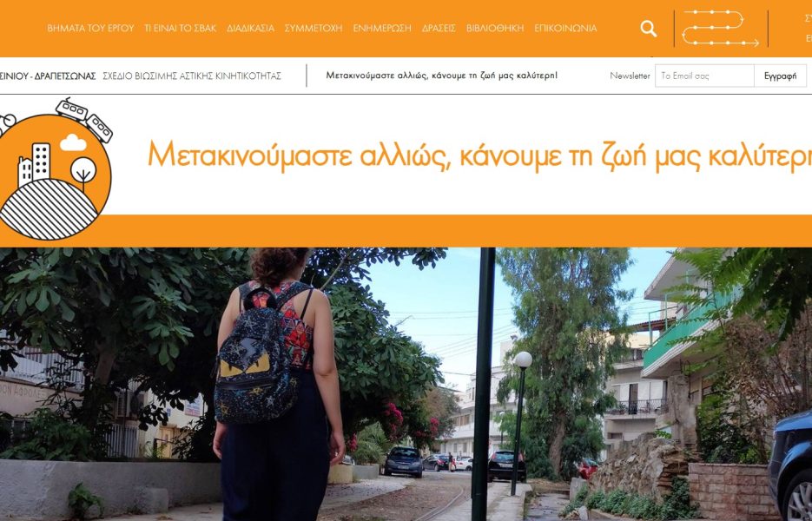Screen dimensions: 812x521
Task: Click the tram illustration on the logo
Action: coord(84,119)
